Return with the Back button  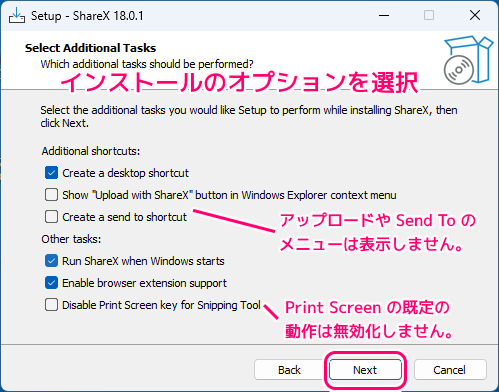tap(289, 370)
